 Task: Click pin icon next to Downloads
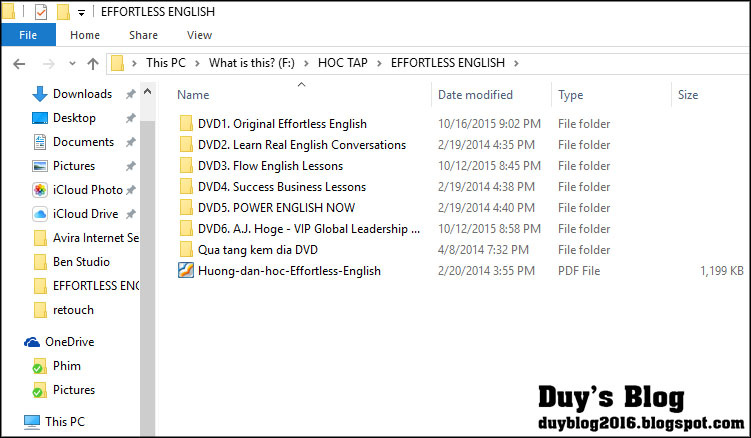coord(130,94)
